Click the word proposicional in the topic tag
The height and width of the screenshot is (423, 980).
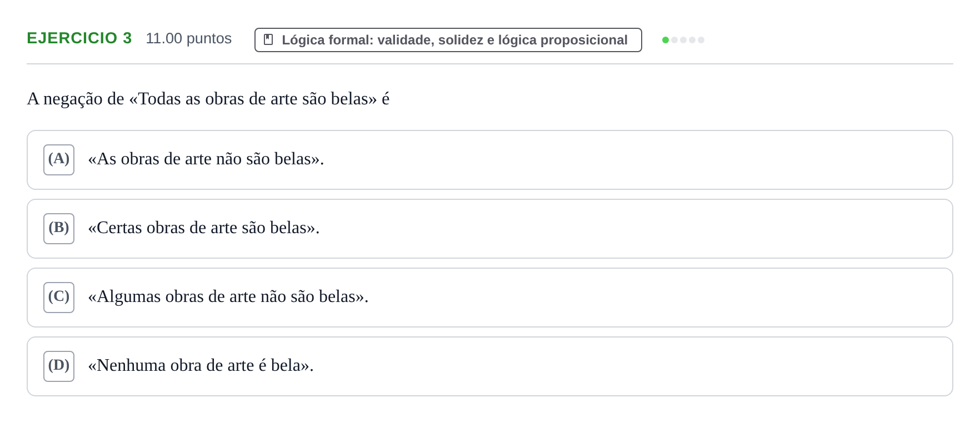point(584,40)
